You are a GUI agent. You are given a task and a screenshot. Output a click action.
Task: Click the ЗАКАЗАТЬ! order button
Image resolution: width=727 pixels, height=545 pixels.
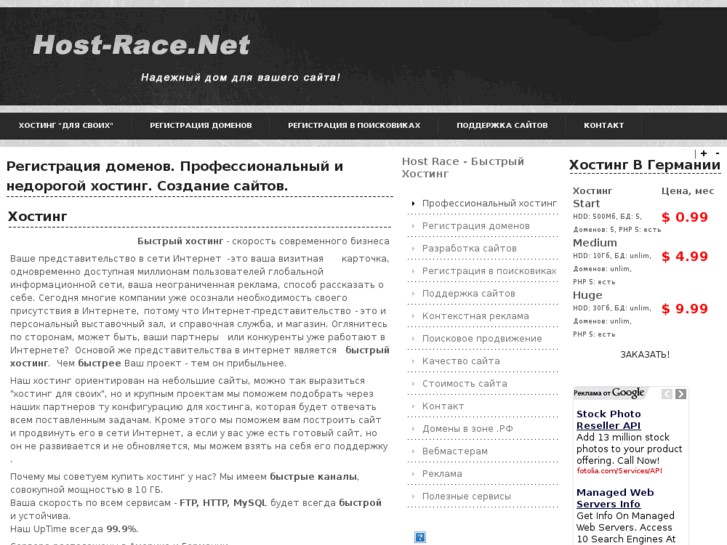point(645,355)
